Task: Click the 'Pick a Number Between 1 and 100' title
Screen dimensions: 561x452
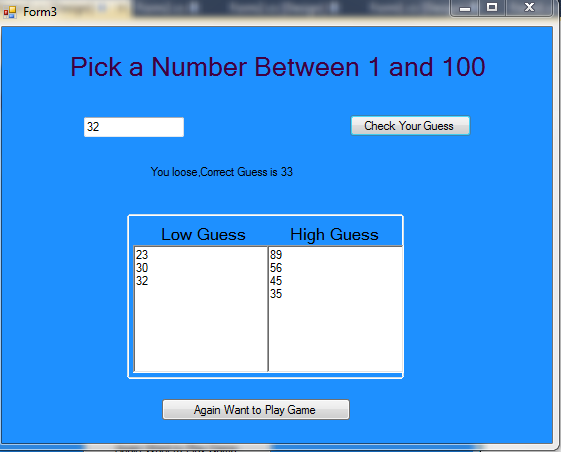Action: point(278,67)
